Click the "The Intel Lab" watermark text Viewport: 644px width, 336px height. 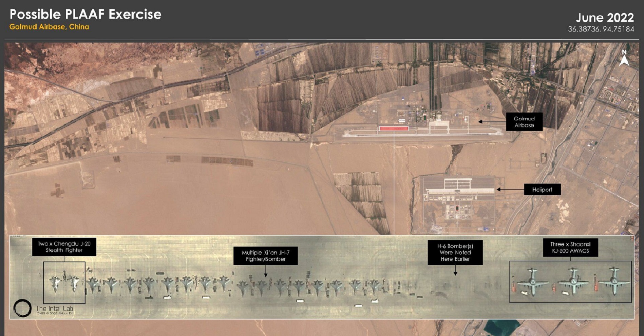54,309
